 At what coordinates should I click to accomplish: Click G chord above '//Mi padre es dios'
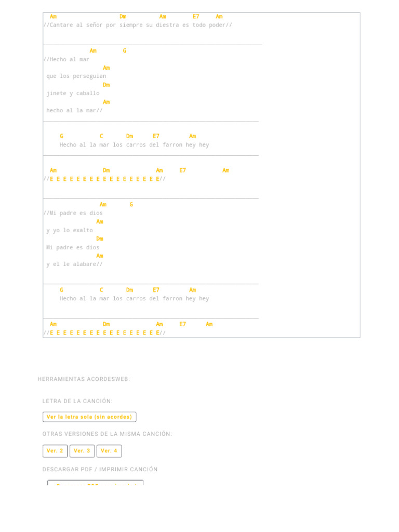(x=131, y=205)
